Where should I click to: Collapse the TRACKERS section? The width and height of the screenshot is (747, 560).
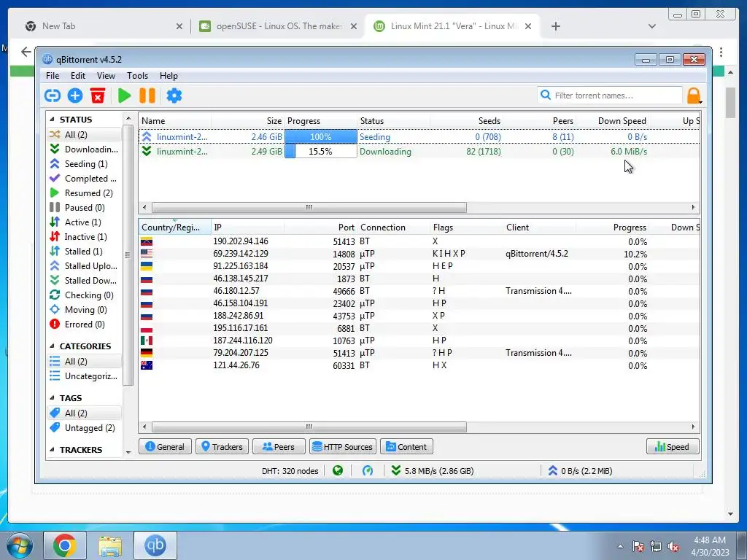[53, 450]
